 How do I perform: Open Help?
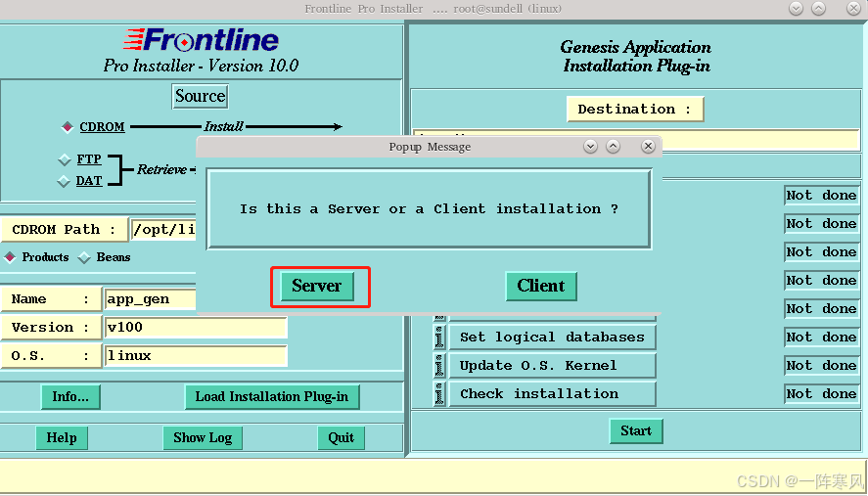tap(62, 438)
